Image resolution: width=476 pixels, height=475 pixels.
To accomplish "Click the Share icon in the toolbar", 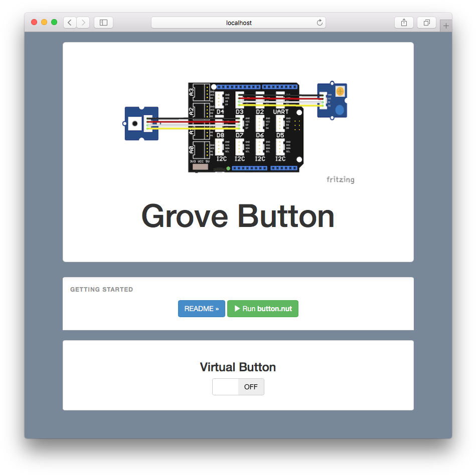I will coord(404,22).
